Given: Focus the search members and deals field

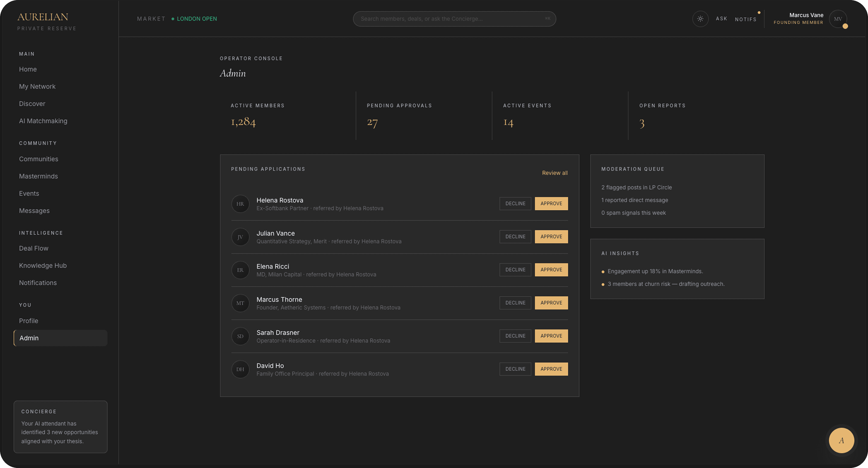Looking at the screenshot, I should [x=454, y=19].
